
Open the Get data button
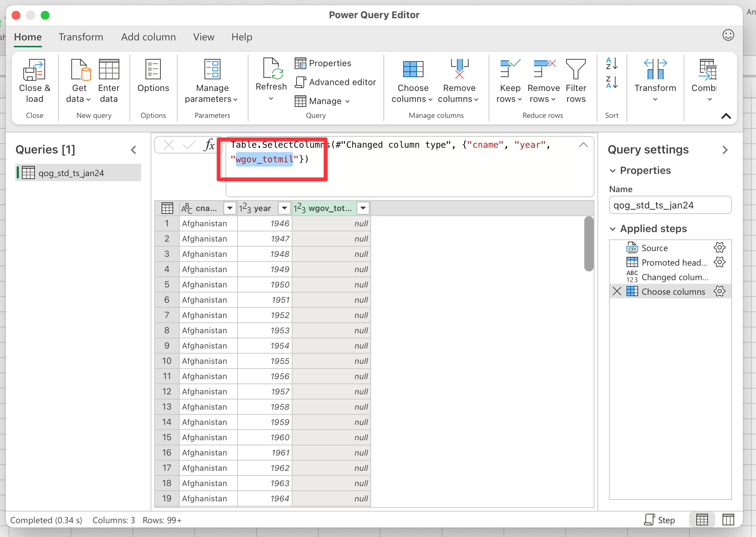tap(79, 81)
